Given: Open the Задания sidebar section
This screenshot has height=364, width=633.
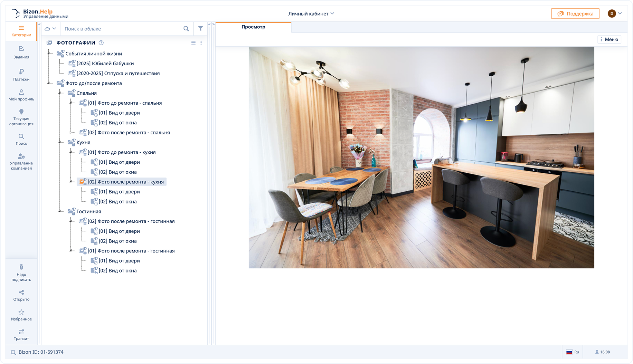Looking at the screenshot, I should 21,52.
